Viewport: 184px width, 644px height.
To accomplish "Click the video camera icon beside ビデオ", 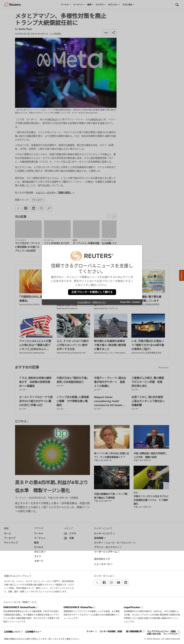I will coord(65,533).
